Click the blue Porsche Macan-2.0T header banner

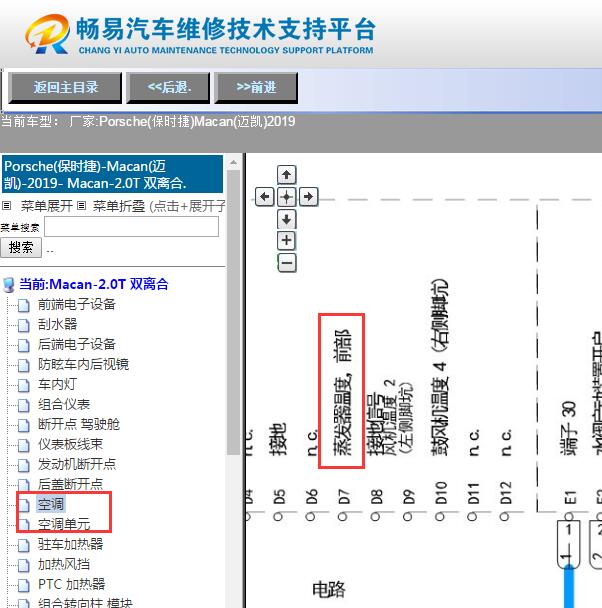(x=112, y=174)
